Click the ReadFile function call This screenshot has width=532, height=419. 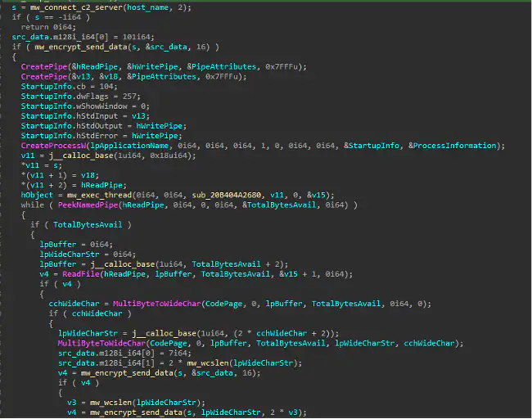click(81, 274)
